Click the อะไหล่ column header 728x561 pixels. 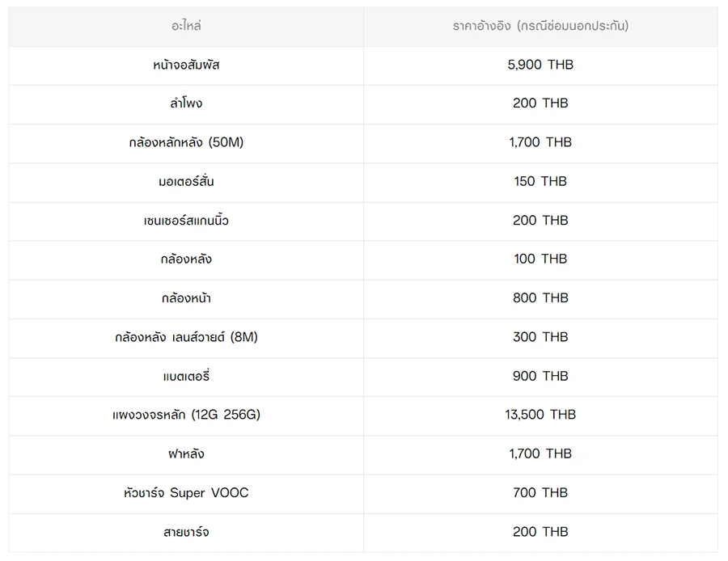click(186, 26)
